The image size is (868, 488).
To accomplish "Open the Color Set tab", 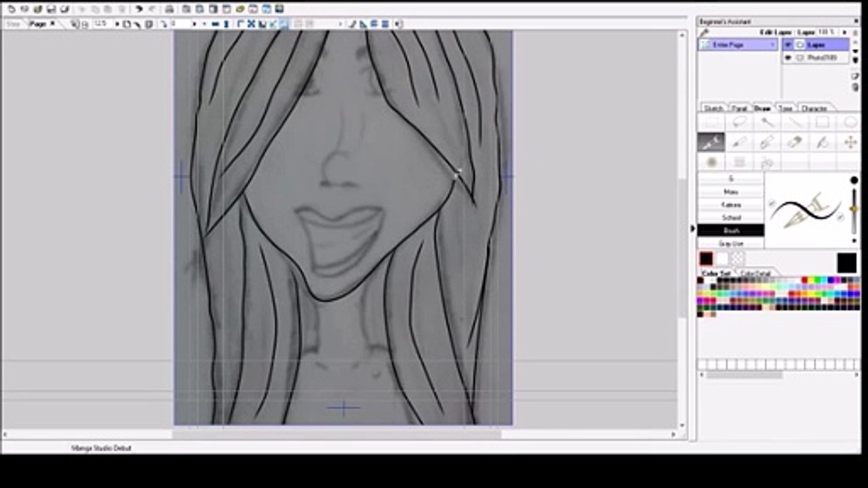I will tap(715, 273).
